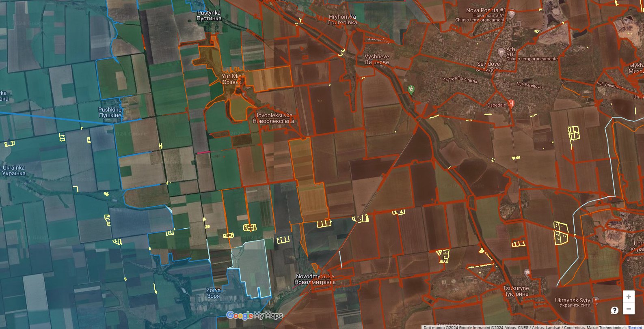Select the Pustynka village label

(x=209, y=15)
